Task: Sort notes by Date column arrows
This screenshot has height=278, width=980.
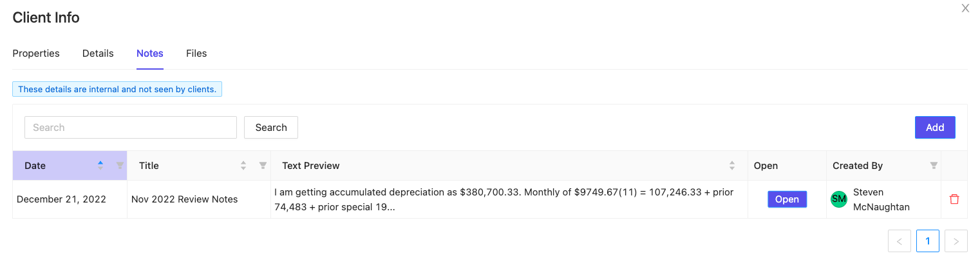Action: click(x=100, y=166)
